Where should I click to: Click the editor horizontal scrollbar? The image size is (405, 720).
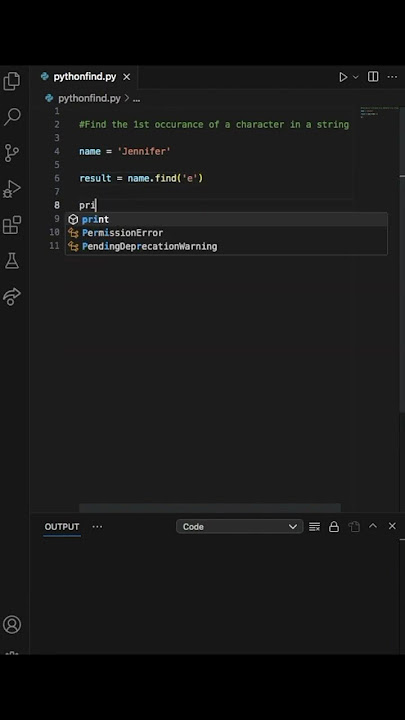tap(210, 507)
